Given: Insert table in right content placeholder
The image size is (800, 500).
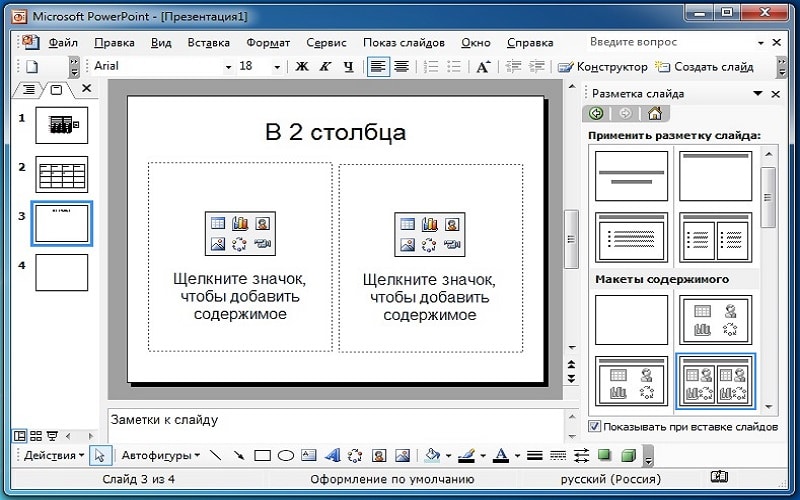Looking at the screenshot, I should coord(407,224).
